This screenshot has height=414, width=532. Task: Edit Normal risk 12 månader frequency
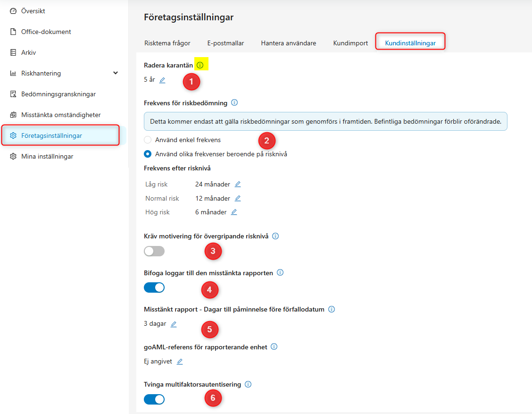(238, 198)
